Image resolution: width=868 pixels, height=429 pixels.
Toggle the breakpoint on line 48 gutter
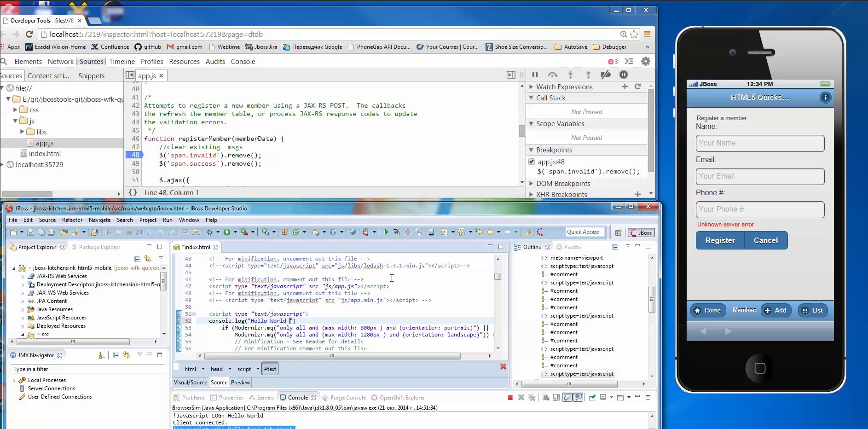click(133, 155)
